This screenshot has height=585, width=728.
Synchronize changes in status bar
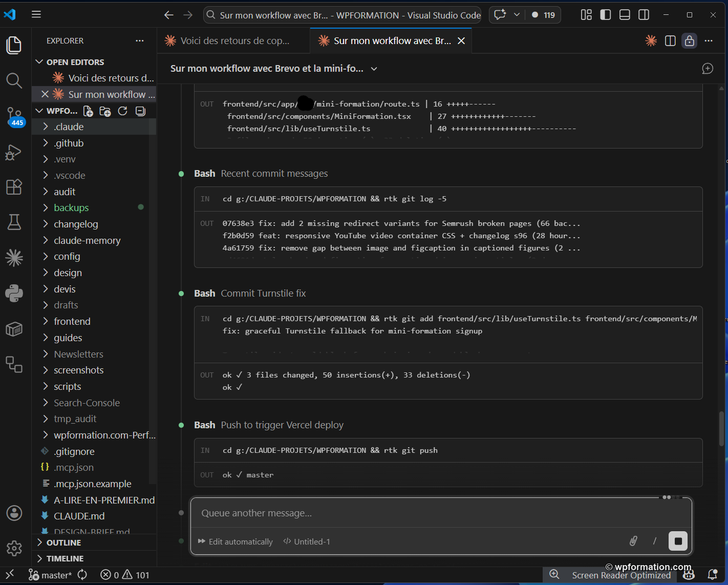click(x=82, y=575)
